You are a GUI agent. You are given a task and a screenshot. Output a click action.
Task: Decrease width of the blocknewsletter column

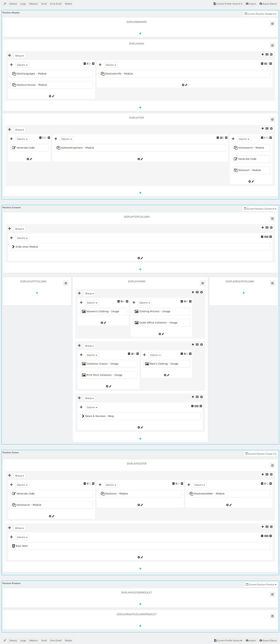(x=262, y=484)
